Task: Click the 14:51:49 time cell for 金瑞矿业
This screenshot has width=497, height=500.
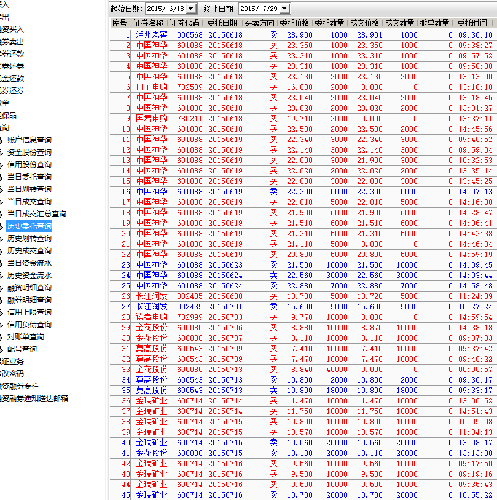Action: click(476, 411)
